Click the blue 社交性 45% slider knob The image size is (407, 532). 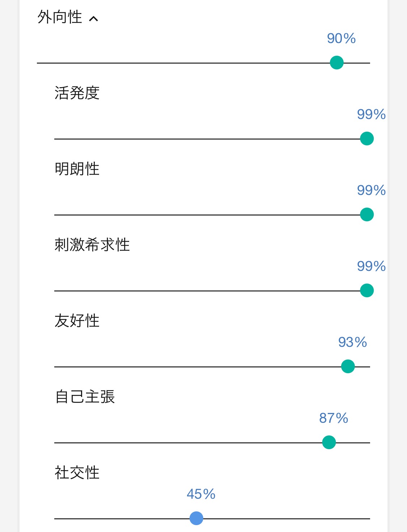196,518
